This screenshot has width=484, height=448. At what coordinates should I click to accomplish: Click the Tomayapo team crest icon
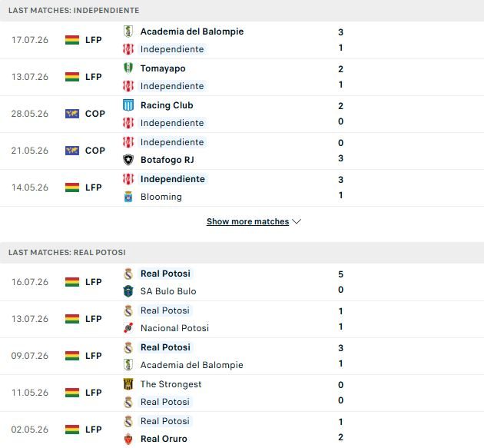click(x=128, y=68)
